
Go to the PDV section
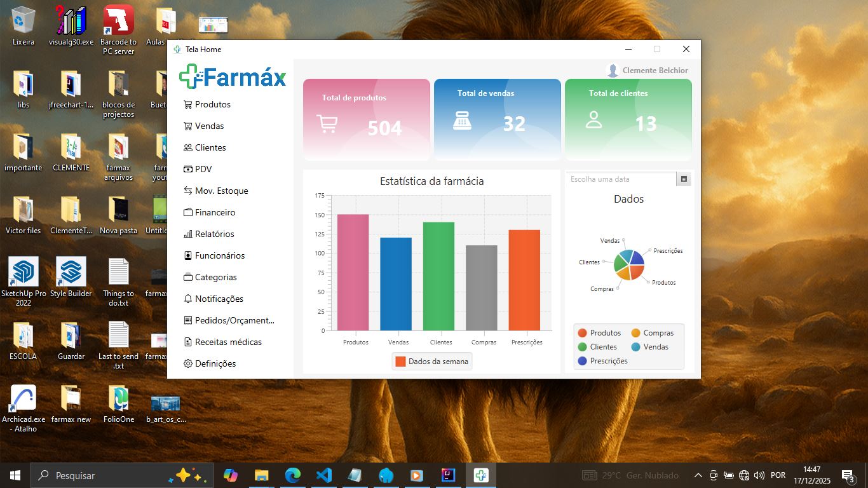[x=203, y=169]
